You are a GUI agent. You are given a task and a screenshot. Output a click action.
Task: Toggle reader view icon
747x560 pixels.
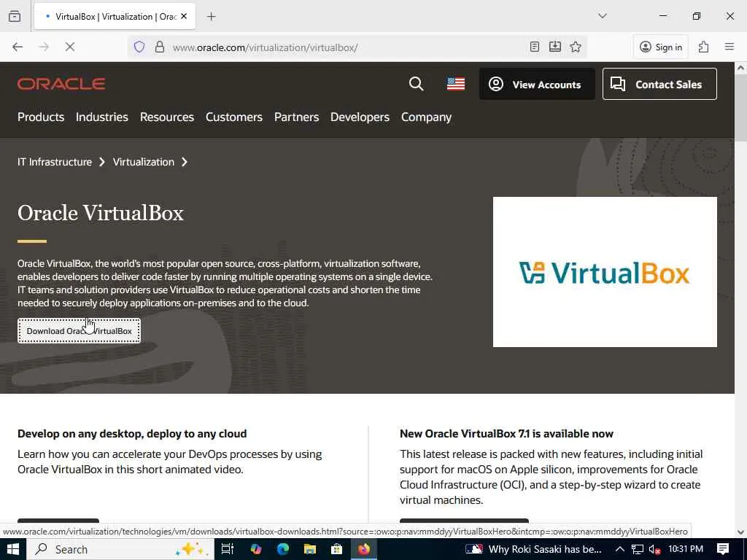[535, 47]
